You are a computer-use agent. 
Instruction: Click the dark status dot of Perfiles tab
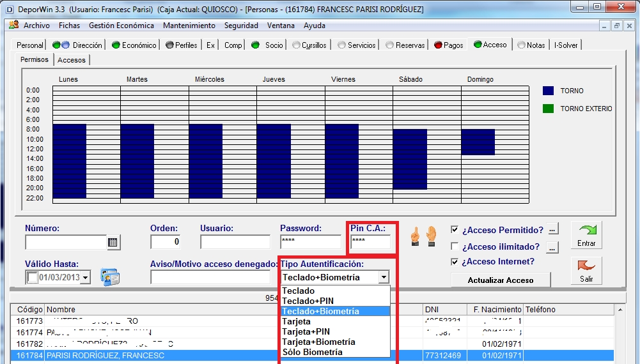click(x=170, y=45)
